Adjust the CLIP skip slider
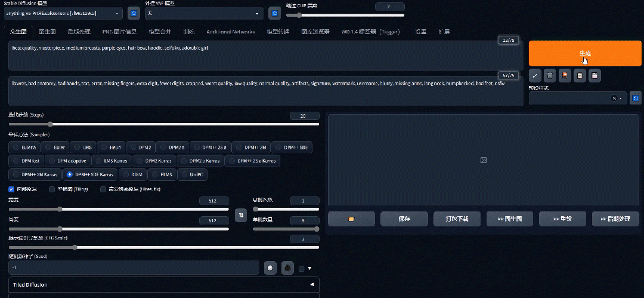Image resolution: width=644 pixels, height=298 pixels. coord(345,16)
